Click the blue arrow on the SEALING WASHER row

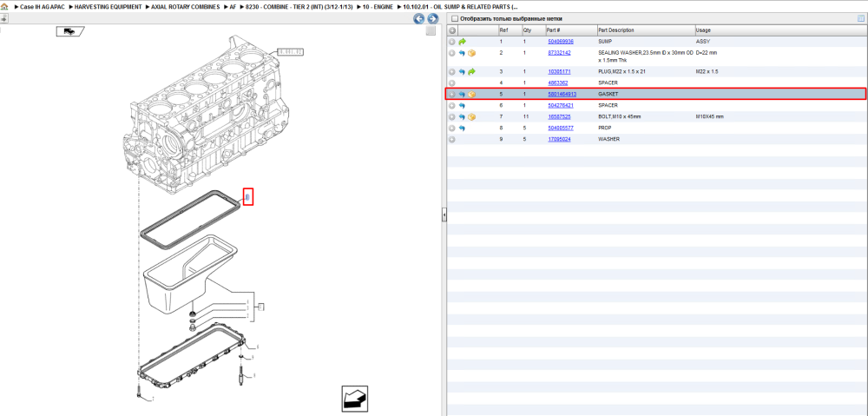(x=463, y=53)
